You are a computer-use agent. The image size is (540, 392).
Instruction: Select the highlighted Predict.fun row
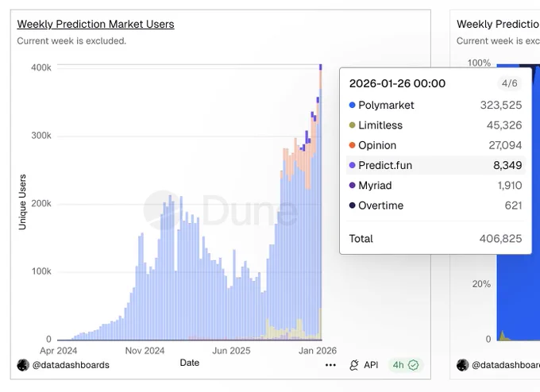[436, 165]
